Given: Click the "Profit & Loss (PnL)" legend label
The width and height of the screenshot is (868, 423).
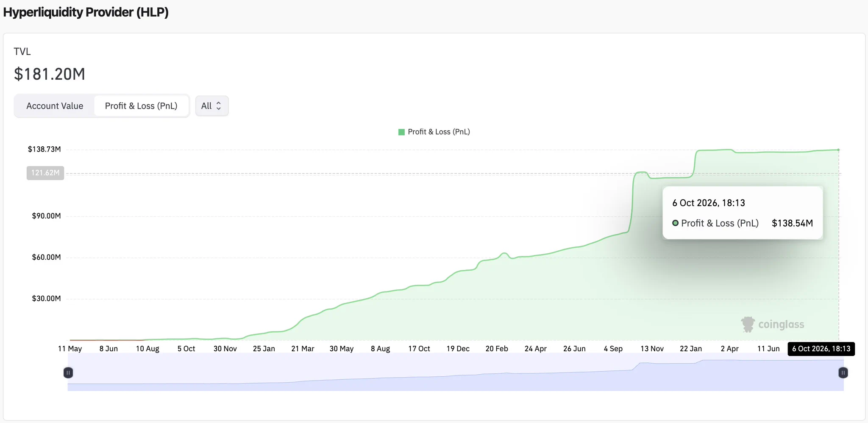Looking at the screenshot, I should (x=439, y=132).
